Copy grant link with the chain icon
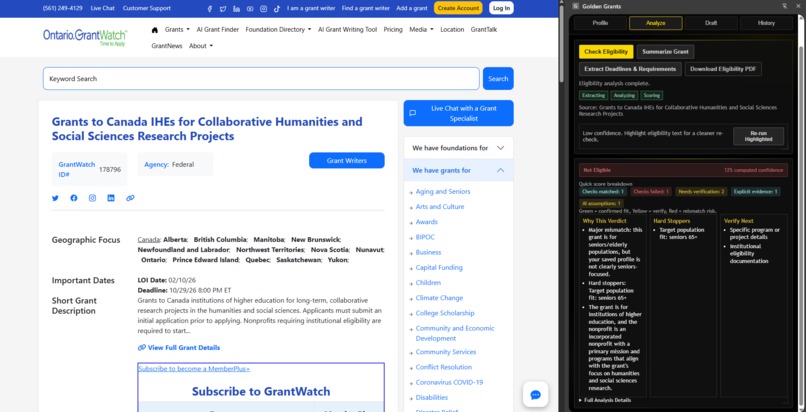 pyautogui.click(x=130, y=198)
